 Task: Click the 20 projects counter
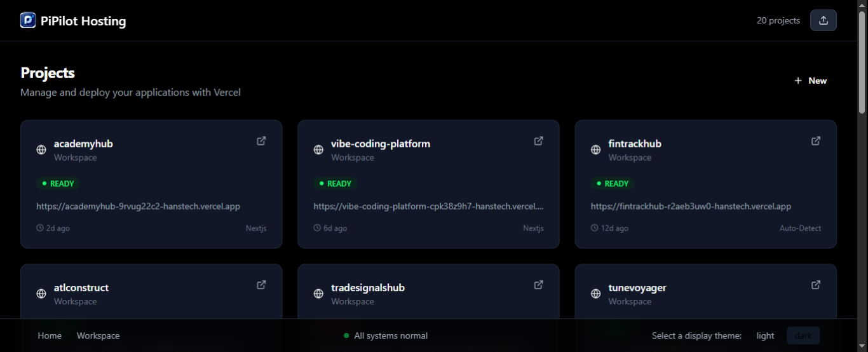click(778, 20)
